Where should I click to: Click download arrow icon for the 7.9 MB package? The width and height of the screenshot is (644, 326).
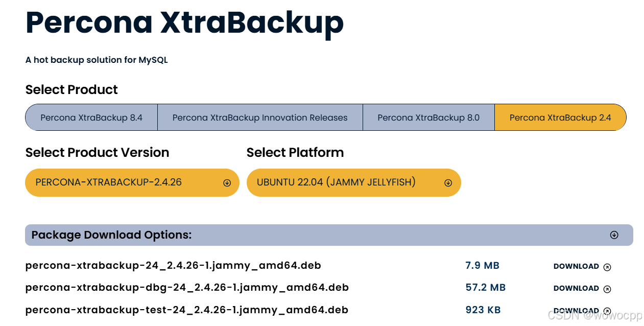coord(607,267)
